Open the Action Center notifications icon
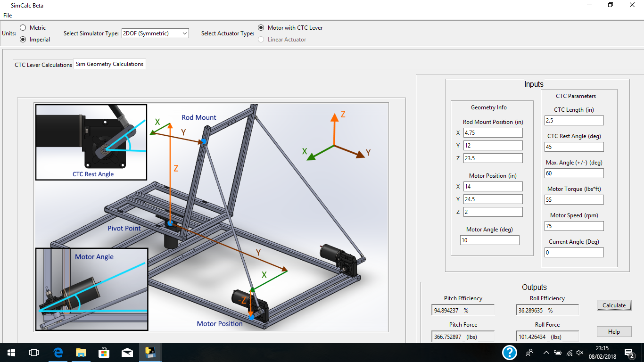 coord(629,352)
